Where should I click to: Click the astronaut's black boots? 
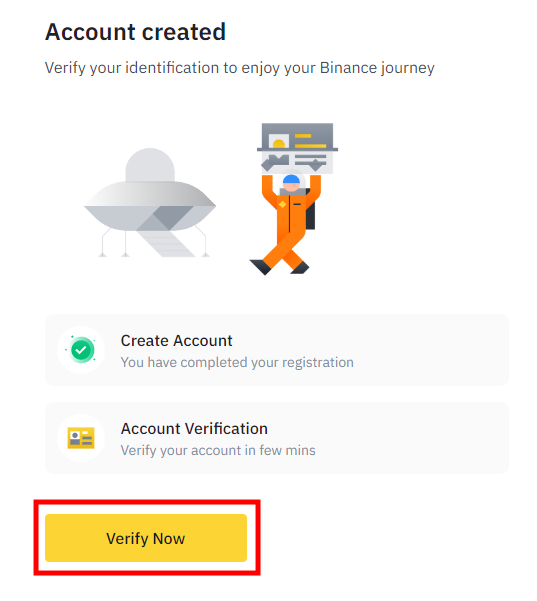tap(279, 267)
